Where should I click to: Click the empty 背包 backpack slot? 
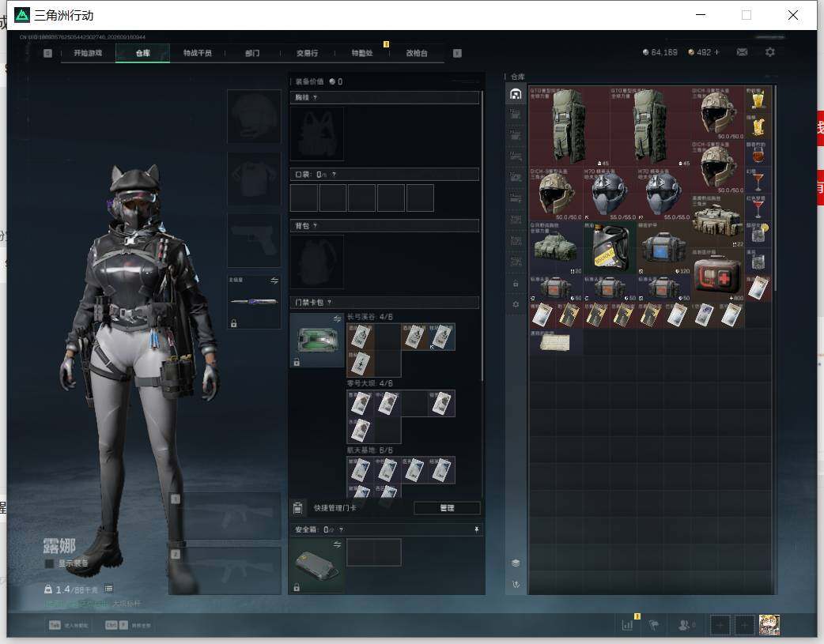pos(317,262)
